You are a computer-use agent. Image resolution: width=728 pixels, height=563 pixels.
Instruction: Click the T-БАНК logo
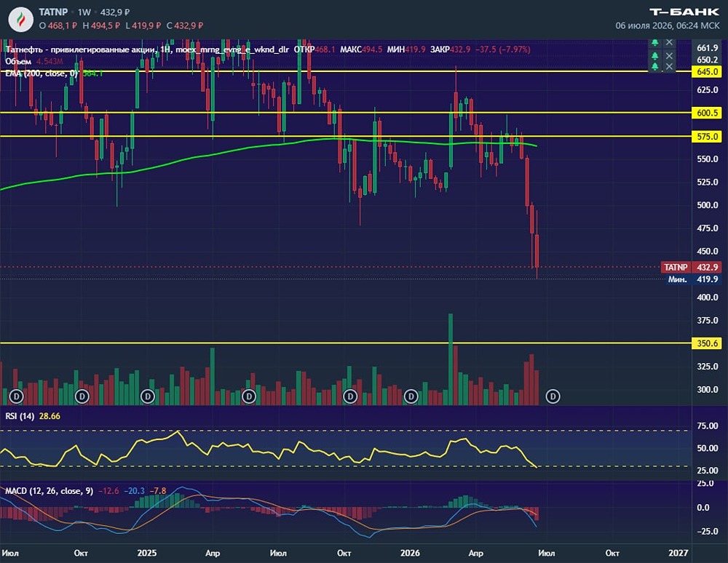pos(684,12)
